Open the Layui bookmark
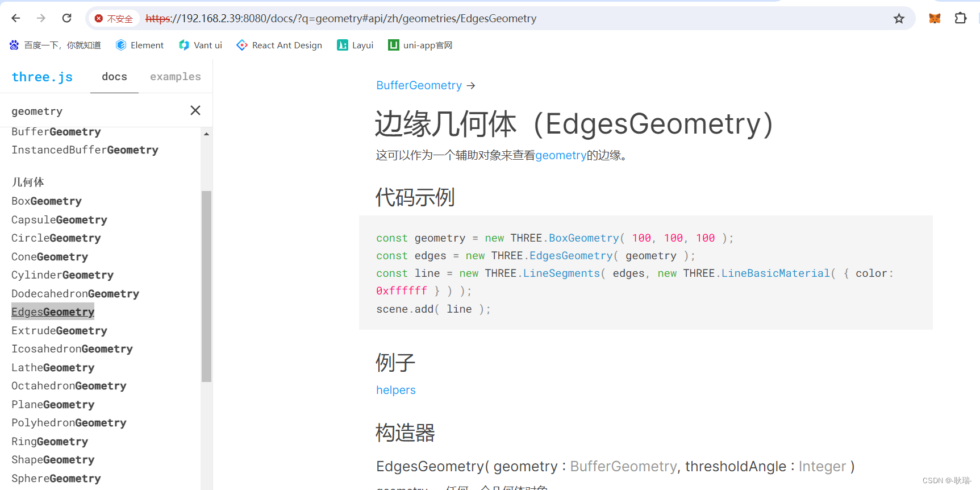 click(x=355, y=45)
